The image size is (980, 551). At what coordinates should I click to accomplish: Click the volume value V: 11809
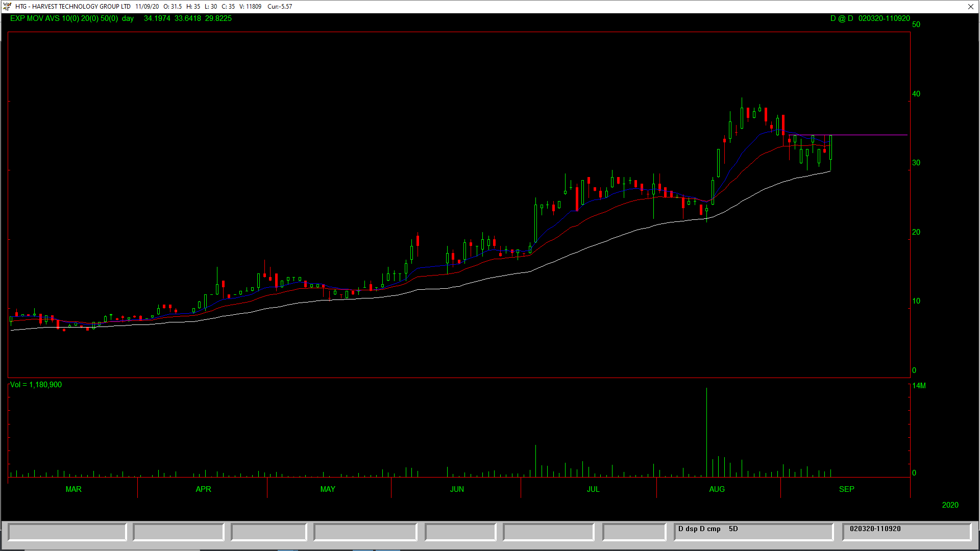250,7
